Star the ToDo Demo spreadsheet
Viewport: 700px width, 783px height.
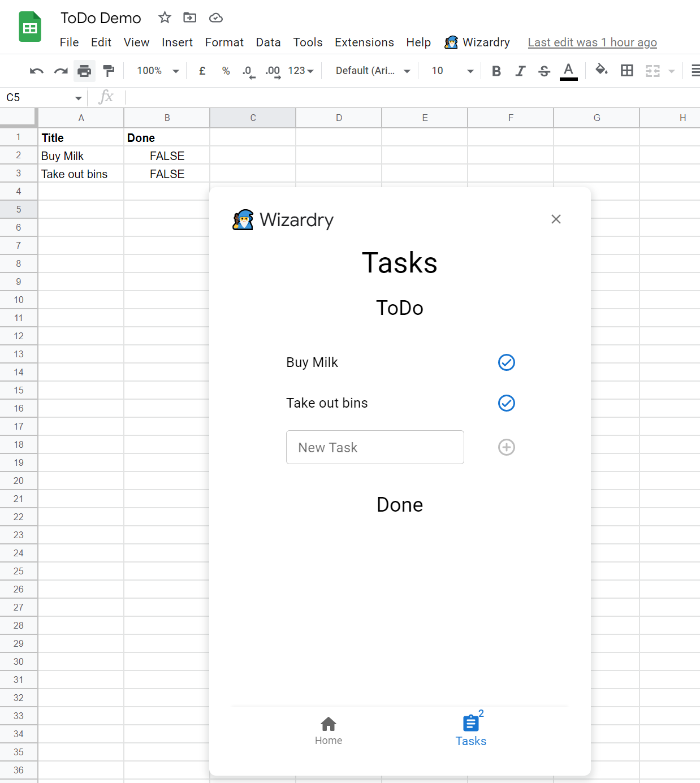[165, 18]
